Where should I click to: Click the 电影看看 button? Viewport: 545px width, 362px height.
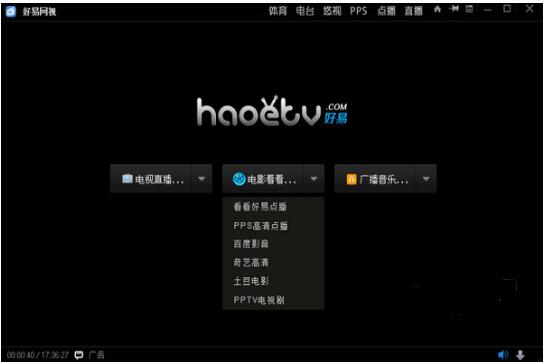coord(263,179)
